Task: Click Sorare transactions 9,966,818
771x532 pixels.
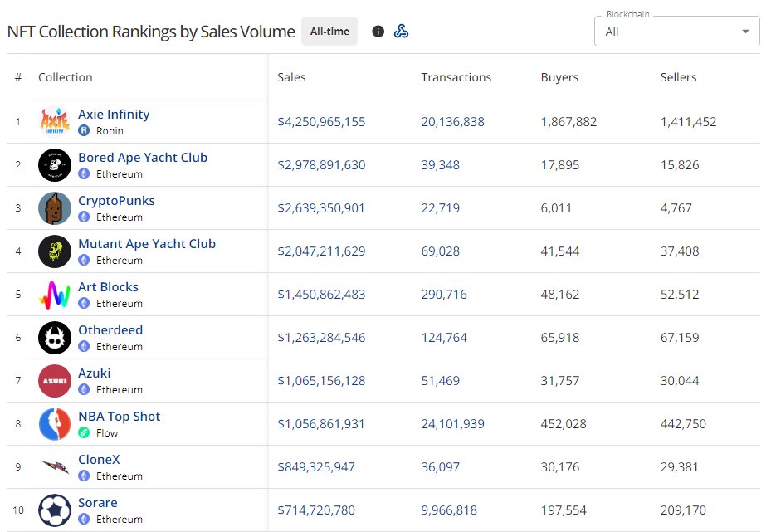Action: 449,510
